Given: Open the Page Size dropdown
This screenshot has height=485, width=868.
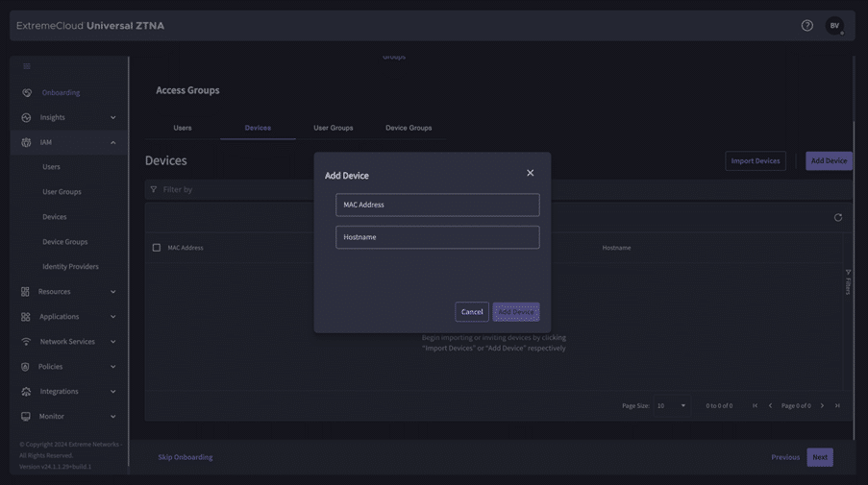Looking at the screenshot, I should [671, 406].
